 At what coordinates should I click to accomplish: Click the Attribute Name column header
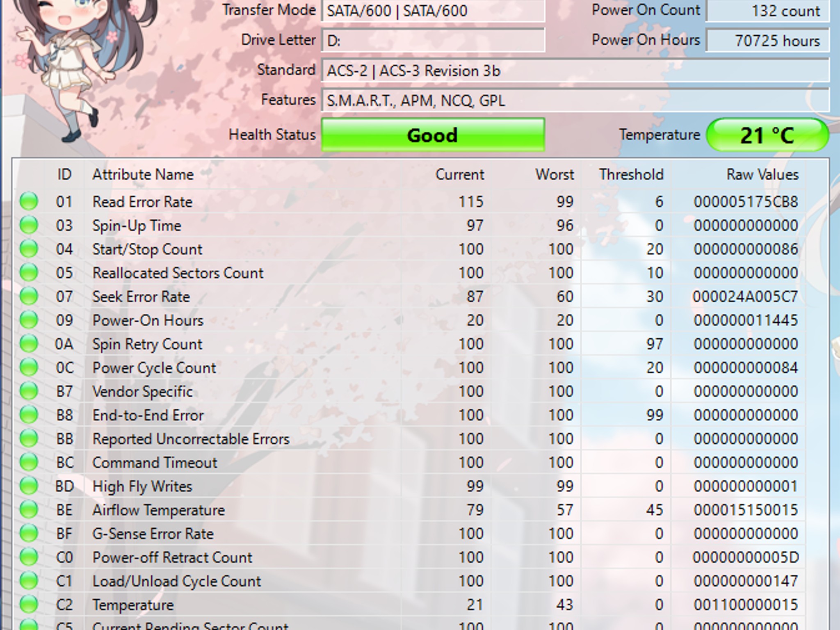tap(143, 175)
